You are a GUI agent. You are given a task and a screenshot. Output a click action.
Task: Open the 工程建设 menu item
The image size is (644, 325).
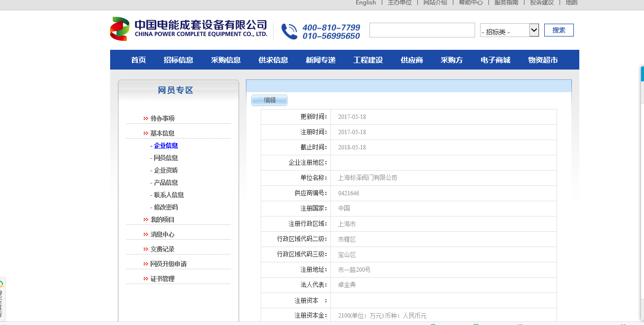pyautogui.click(x=368, y=60)
